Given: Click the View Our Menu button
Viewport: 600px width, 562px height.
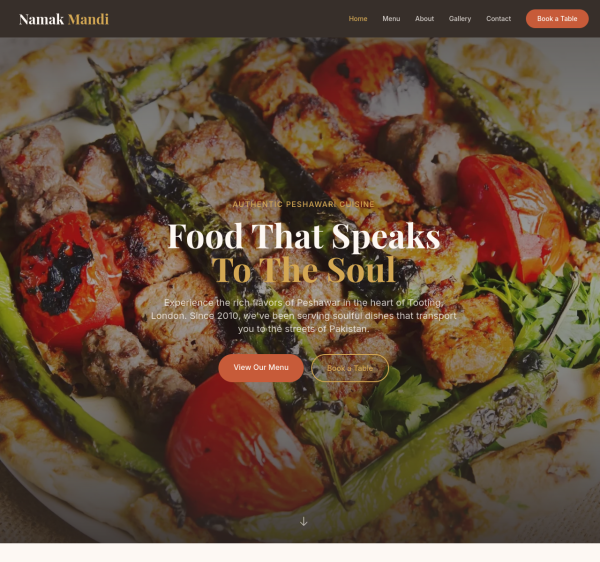Looking at the screenshot, I should [261, 368].
